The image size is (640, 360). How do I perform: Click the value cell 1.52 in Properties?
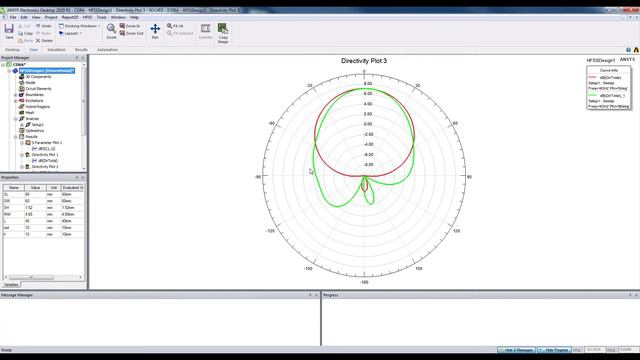[x=35, y=208]
